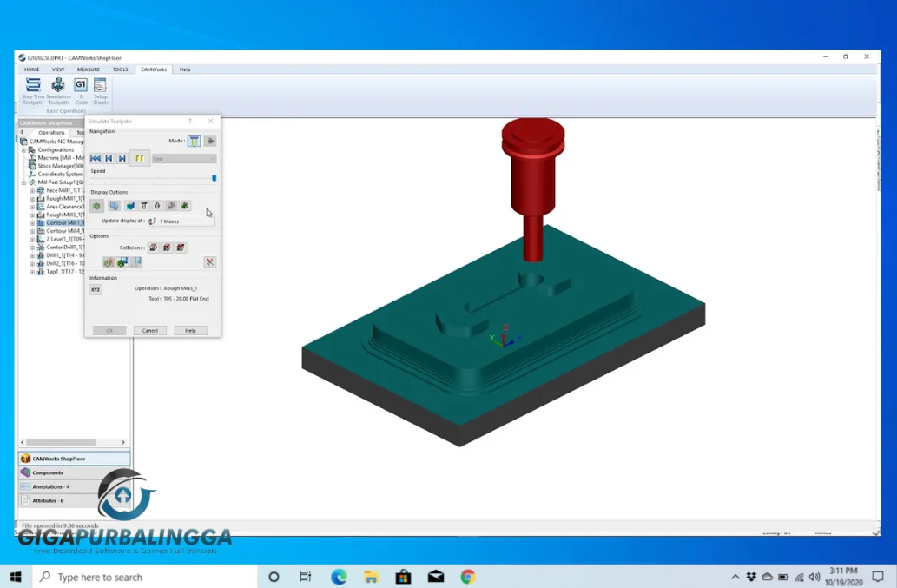Toggle the first green Display Options icon
This screenshot has width=897, height=588.
[96, 206]
